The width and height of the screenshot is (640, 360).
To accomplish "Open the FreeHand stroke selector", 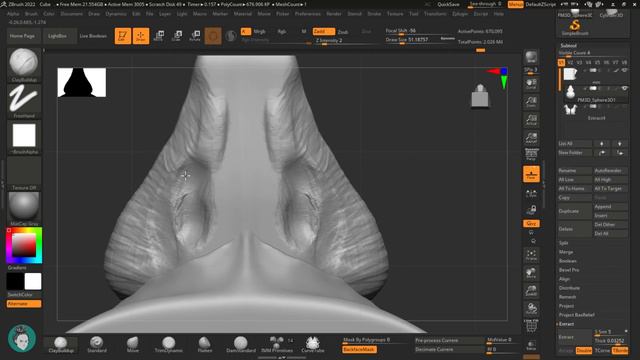I will (24, 101).
